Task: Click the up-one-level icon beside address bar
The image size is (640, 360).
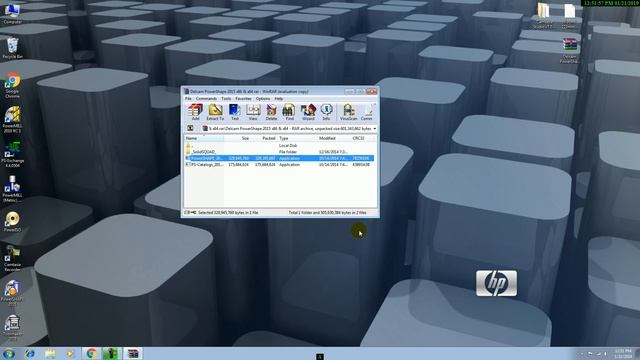Action: (x=190, y=128)
